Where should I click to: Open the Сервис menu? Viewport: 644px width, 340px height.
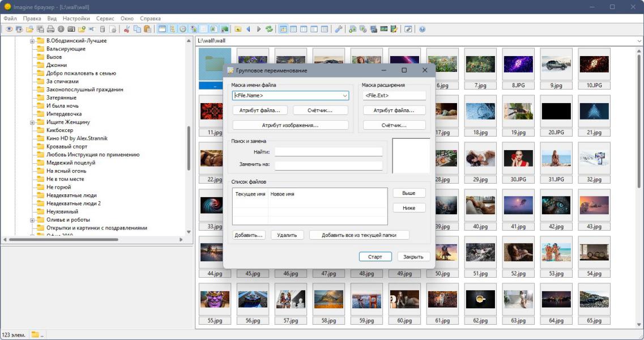(105, 19)
